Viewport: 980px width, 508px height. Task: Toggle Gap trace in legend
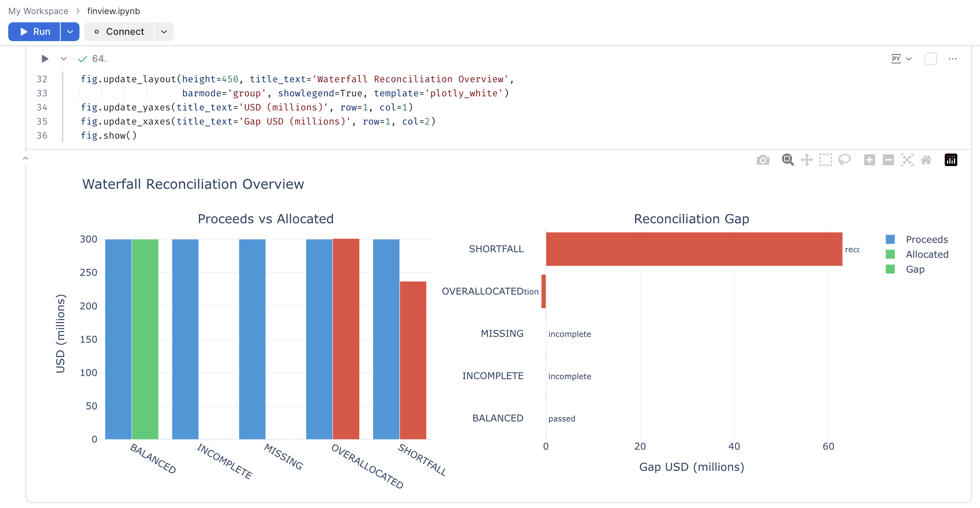coord(915,269)
